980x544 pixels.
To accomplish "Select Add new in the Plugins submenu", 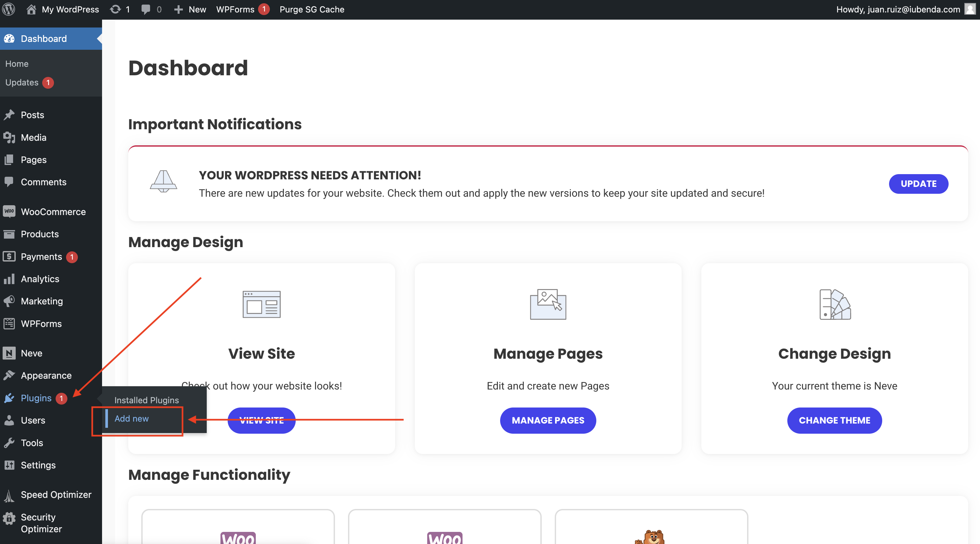I will click(131, 419).
